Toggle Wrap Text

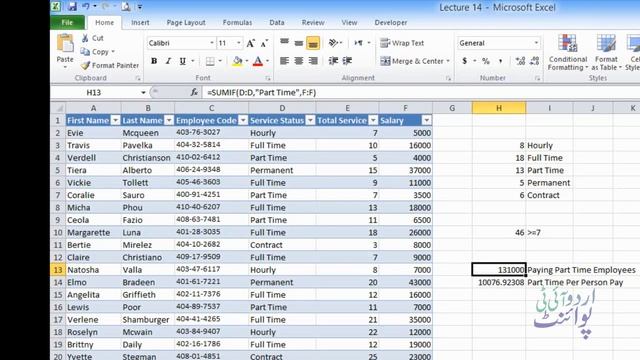[x=402, y=43]
